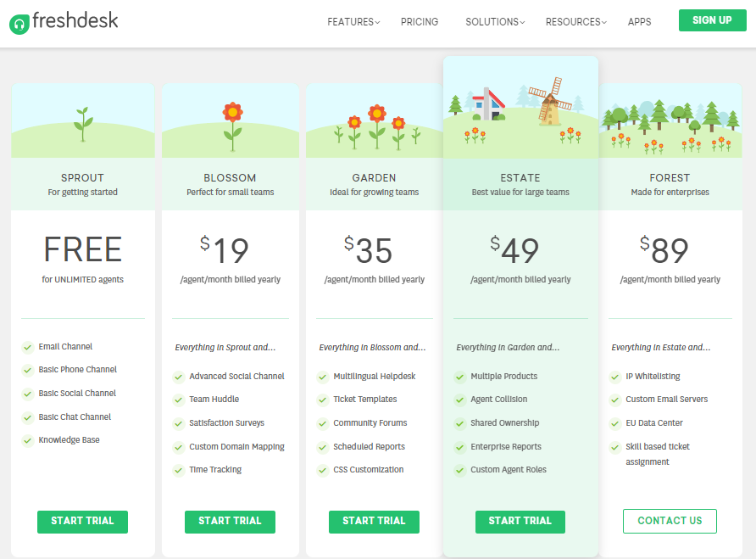Screen dimensions: 756x559
Task: Open the Apps page in navigation
Action: click(639, 22)
